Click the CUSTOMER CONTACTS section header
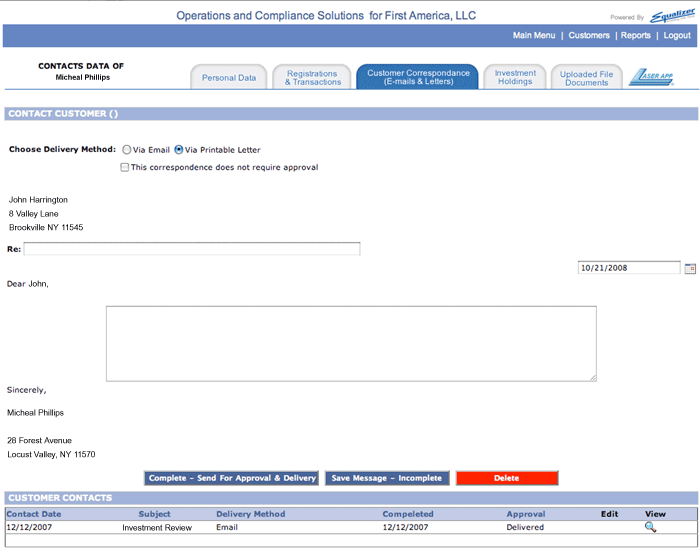The width and height of the screenshot is (700, 557). click(x=351, y=498)
